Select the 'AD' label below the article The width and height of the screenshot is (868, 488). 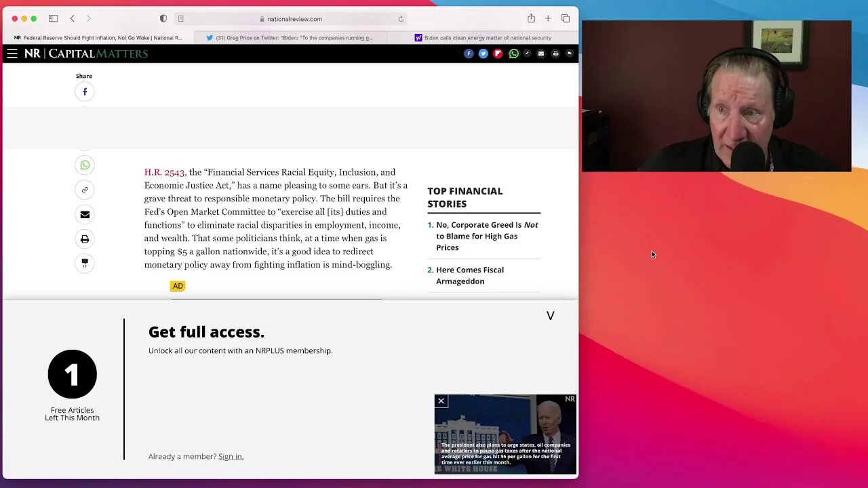(x=178, y=286)
